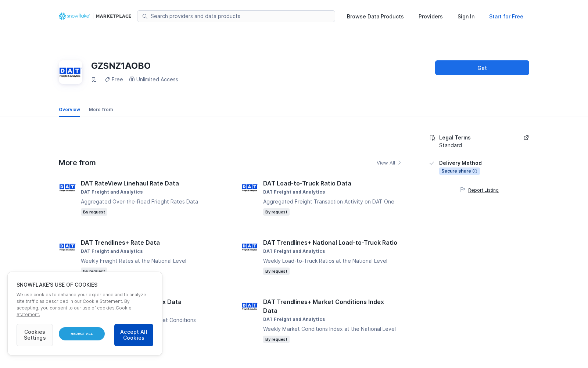Click the Legal Terms document icon

tap(432, 138)
